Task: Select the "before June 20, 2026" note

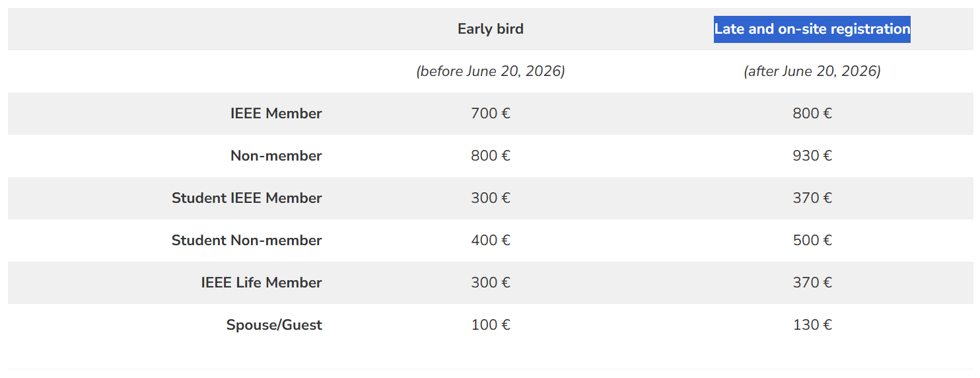Action: pyautogui.click(x=490, y=71)
